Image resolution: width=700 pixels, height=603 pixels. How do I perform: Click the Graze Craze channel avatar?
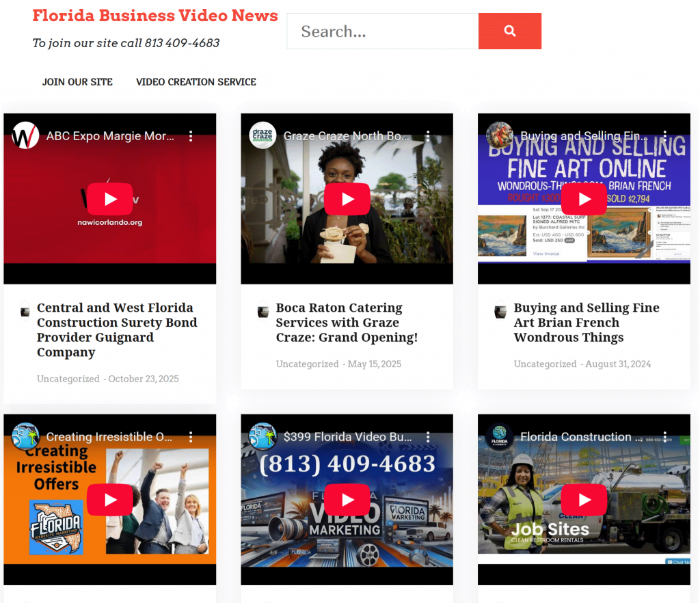tap(262, 135)
